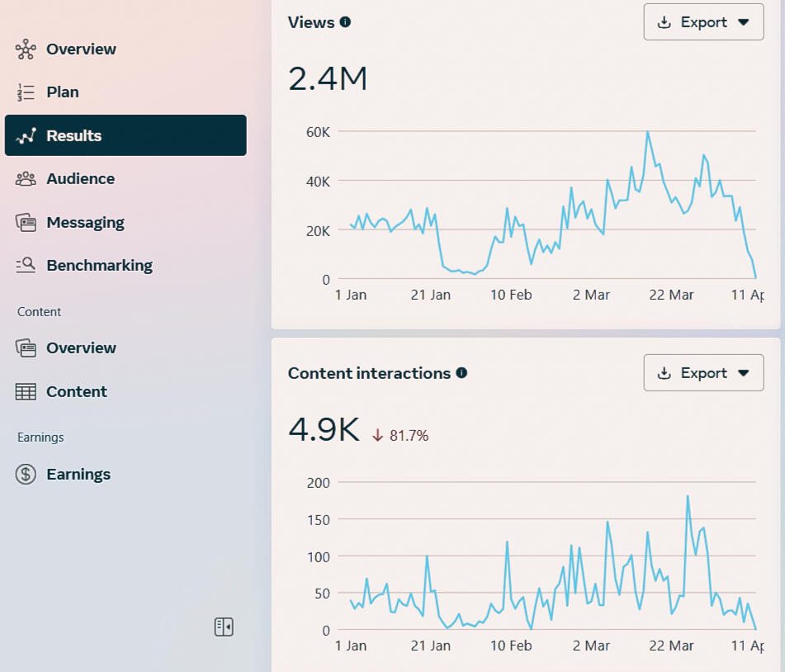Viewport: 785px width, 672px height.
Task: Click the Content table grid icon
Action: [26, 392]
